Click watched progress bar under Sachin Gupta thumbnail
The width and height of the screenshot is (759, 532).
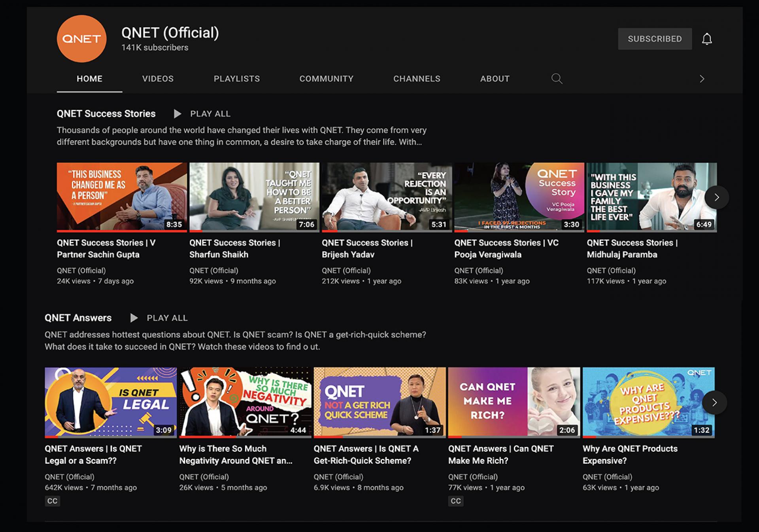122,231
